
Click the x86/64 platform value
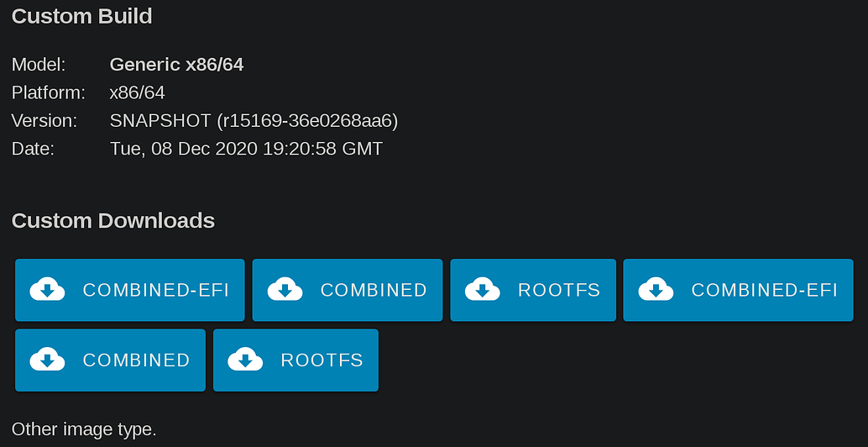(x=137, y=92)
